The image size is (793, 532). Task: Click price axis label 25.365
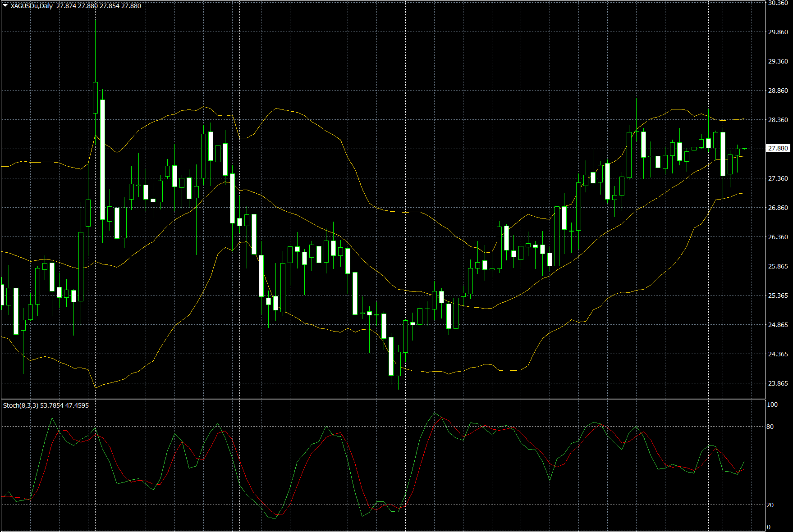[778, 296]
